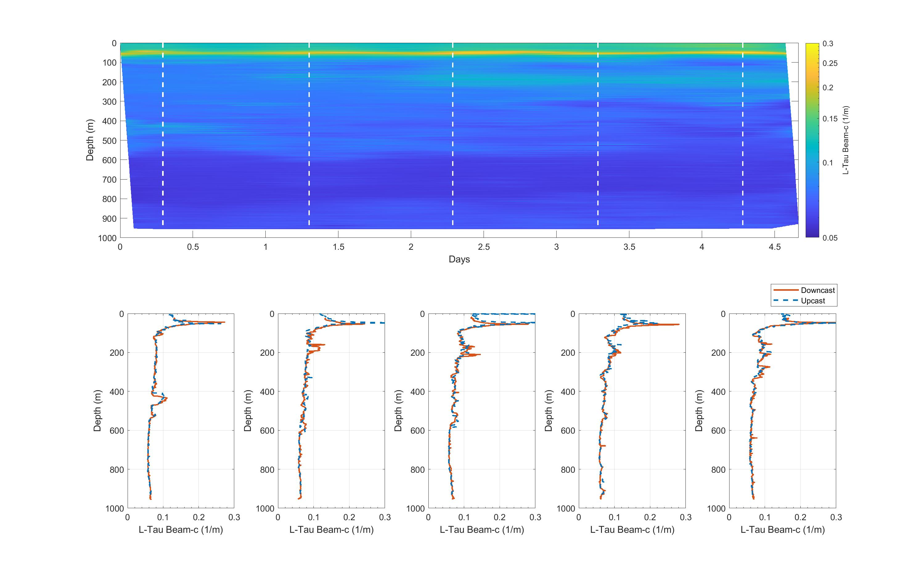Click the Upcast legend entry
This screenshot has height=571, width=924.
812,301
